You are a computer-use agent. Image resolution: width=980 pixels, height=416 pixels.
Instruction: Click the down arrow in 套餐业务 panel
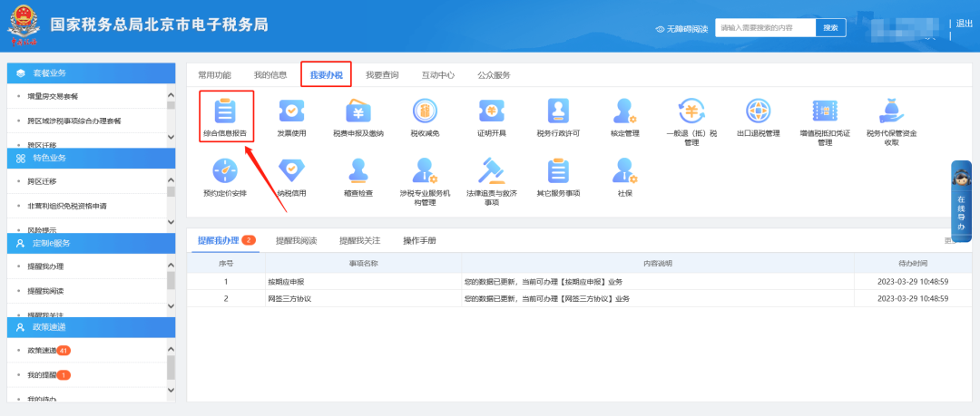tap(171, 137)
